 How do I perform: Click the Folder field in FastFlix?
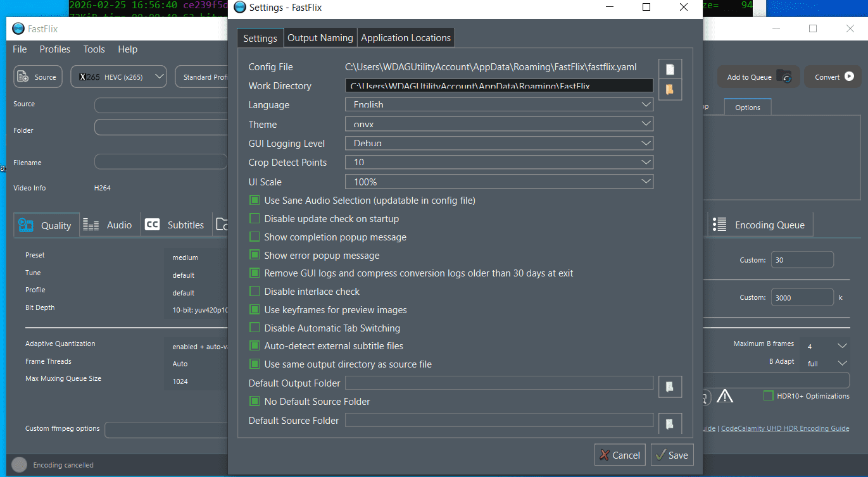(161, 128)
